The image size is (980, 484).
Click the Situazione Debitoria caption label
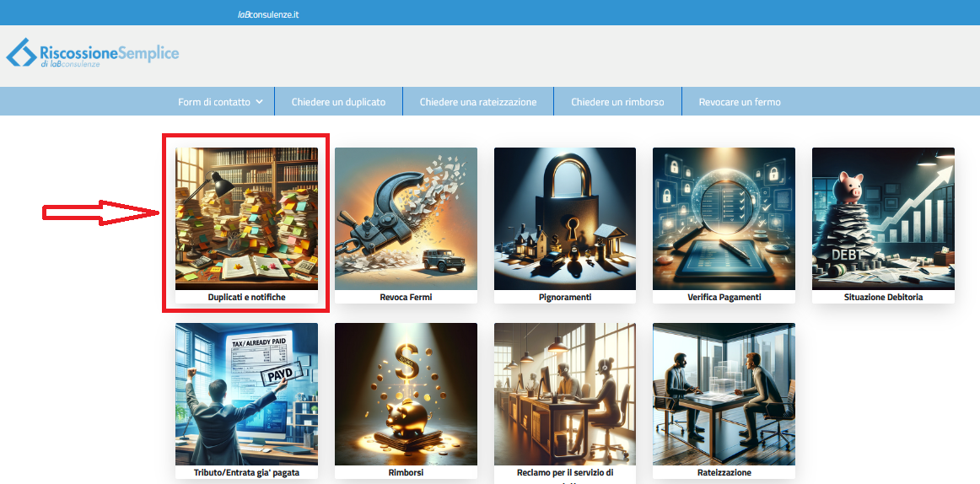[x=883, y=298]
